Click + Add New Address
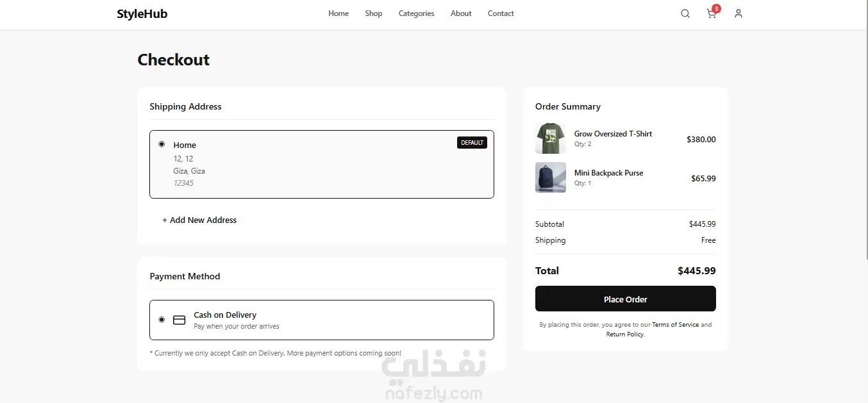The height and width of the screenshot is (403, 868). (199, 220)
